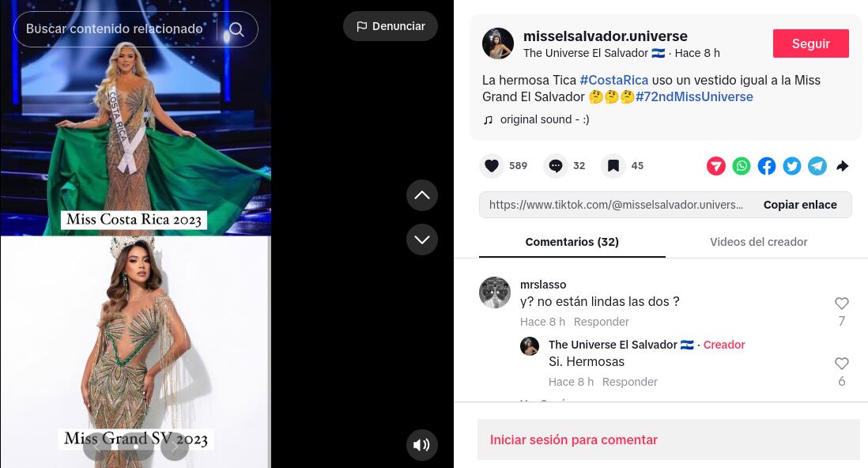The image size is (868, 468).
Task: Switch to Videos del creador tab
Action: 758,242
